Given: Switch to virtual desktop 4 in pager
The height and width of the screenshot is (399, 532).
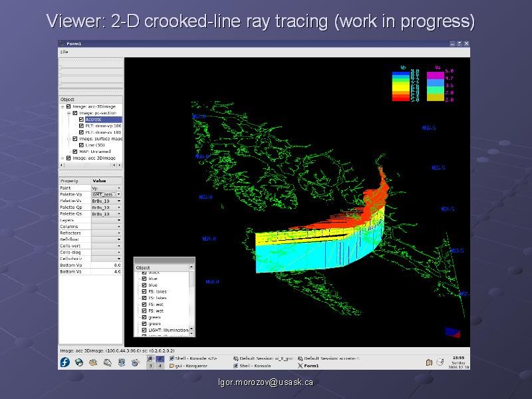Looking at the screenshot, I should point(160,366).
